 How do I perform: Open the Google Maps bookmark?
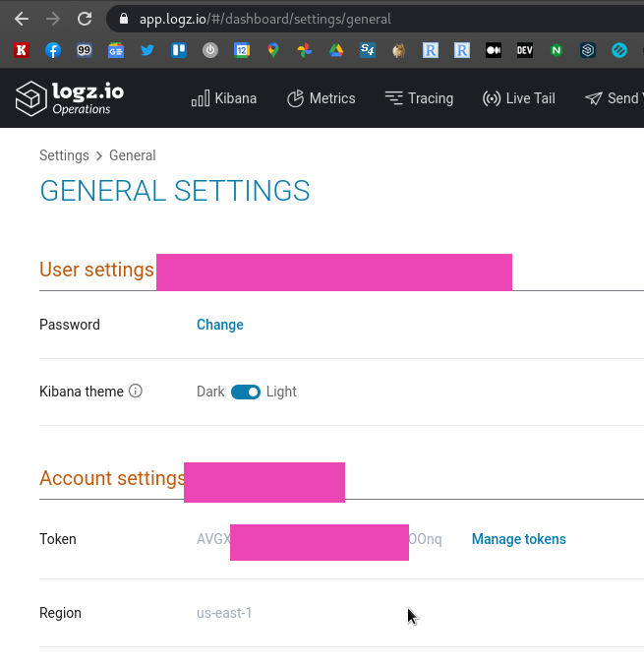(273, 50)
